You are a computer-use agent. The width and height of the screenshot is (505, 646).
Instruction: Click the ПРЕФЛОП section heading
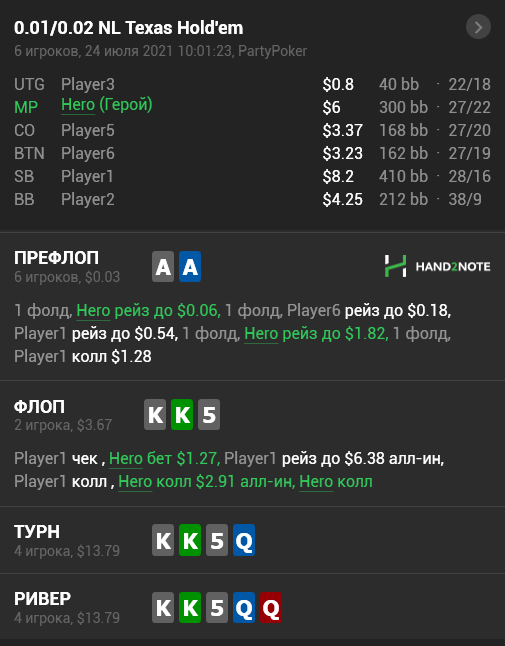coord(56,258)
